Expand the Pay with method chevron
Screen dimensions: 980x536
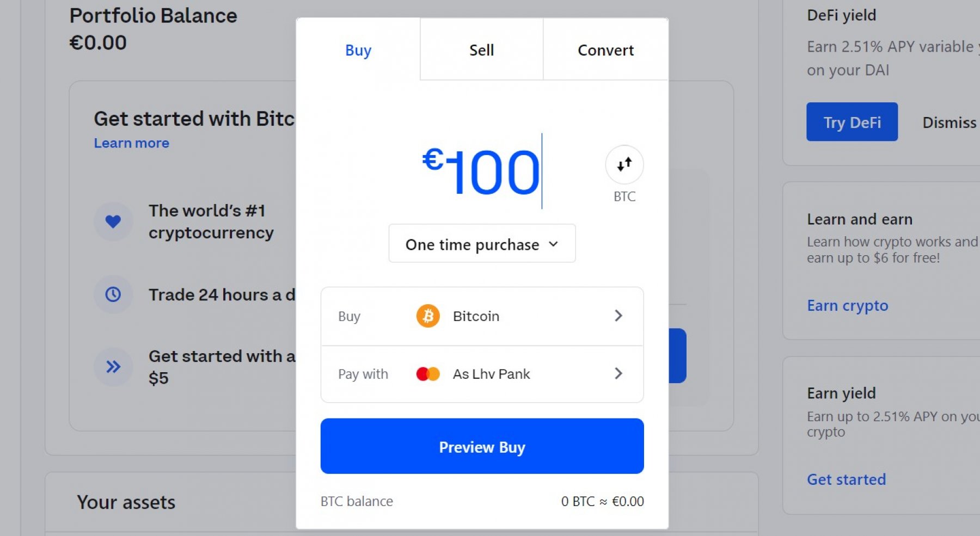[618, 374]
